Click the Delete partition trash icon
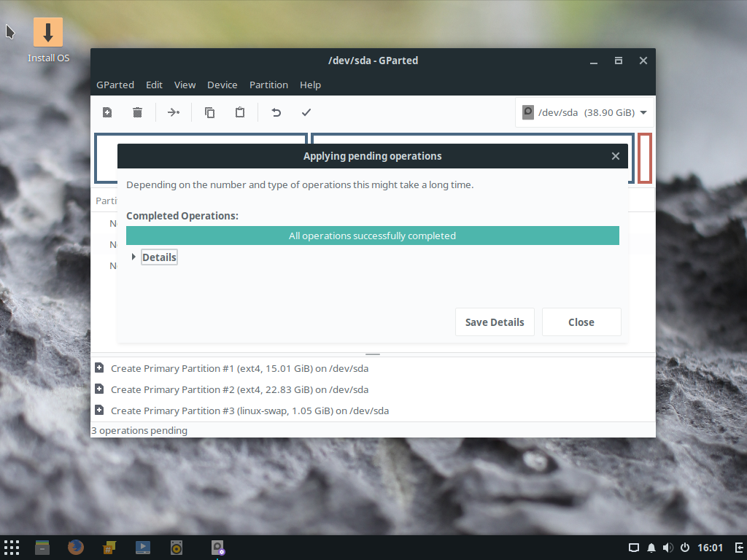This screenshot has height=560, width=747. [x=137, y=112]
